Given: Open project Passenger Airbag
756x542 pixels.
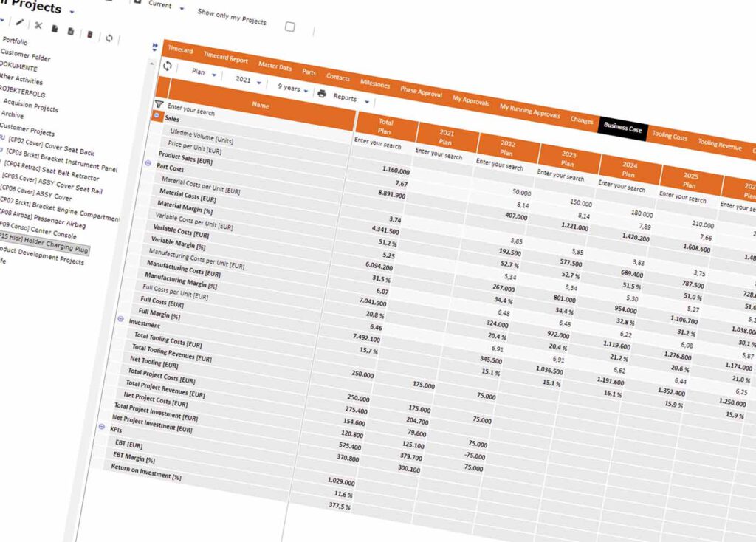Looking at the screenshot, I should coord(41,218).
